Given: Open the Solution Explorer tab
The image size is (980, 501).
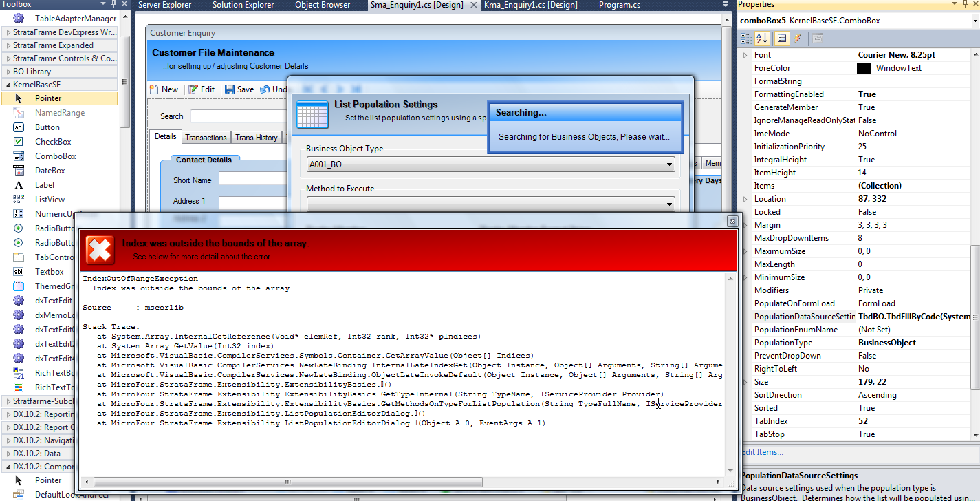Looking at the screenshot, I should click(x=243, y=5).
